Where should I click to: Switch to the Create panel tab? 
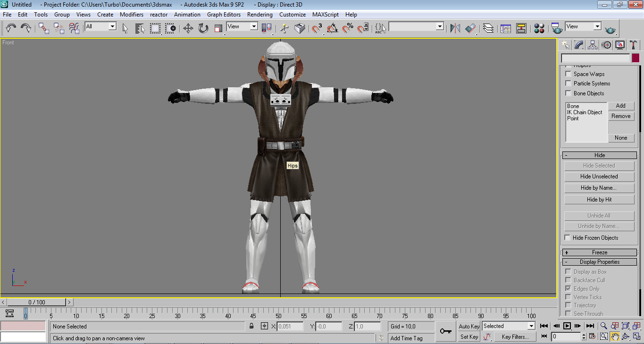pos(565,45)
